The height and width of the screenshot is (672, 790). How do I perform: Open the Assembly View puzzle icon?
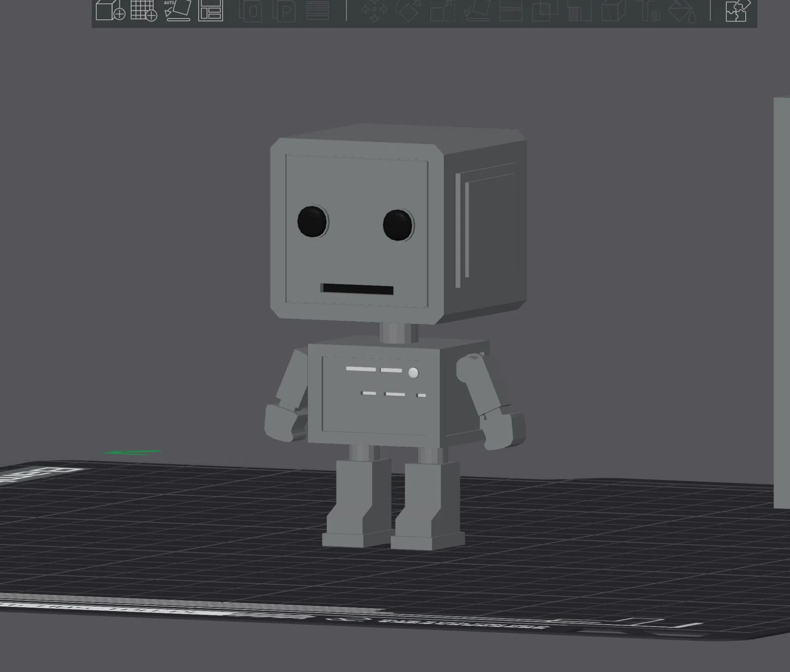click(x=738, y=10)
